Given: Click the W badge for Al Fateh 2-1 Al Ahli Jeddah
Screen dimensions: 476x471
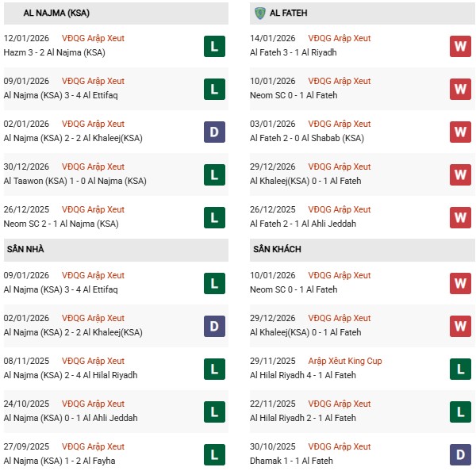Looking at the screenshot, I should point(460,217).
